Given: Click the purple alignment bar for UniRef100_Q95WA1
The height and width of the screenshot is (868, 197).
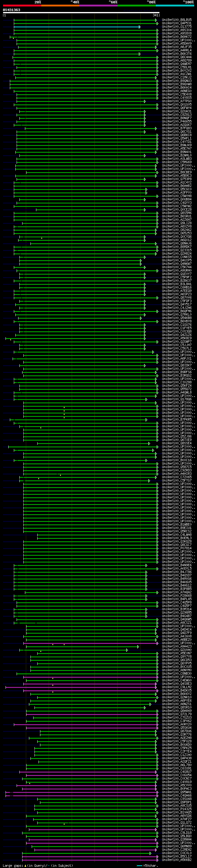Looking at the screenshot, I should [82, 792].
